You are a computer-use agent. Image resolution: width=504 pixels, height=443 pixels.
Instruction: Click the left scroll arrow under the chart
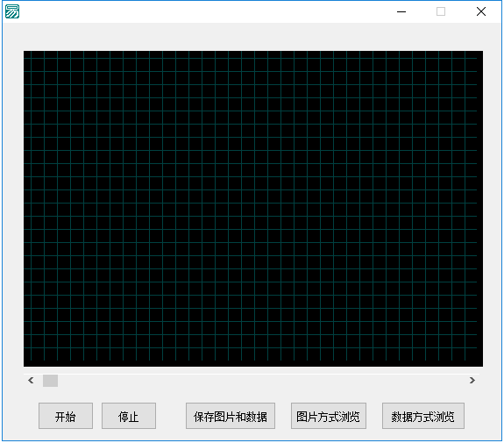point(31,380)
